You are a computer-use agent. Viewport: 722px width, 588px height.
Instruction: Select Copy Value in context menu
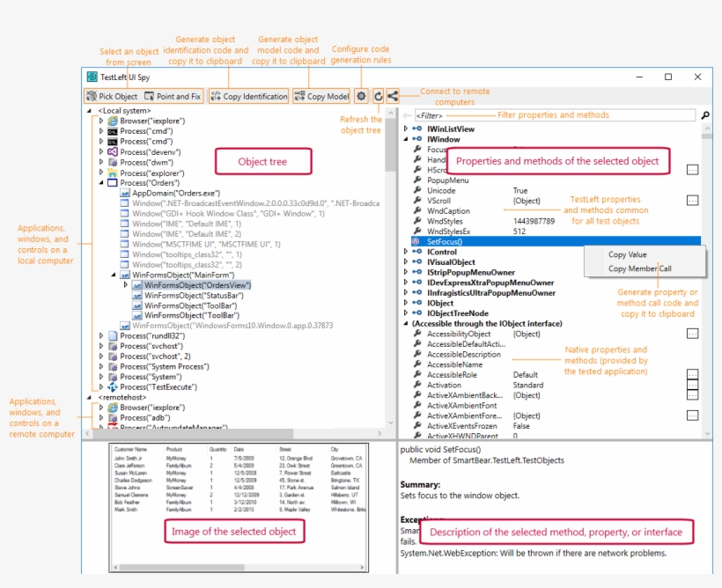point(627,254)
